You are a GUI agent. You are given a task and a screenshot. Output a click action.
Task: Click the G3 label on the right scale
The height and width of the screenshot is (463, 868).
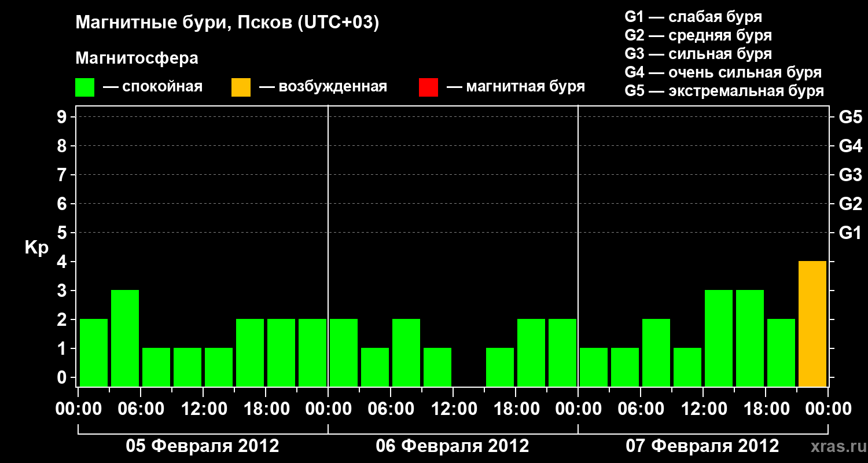(850, 175)
